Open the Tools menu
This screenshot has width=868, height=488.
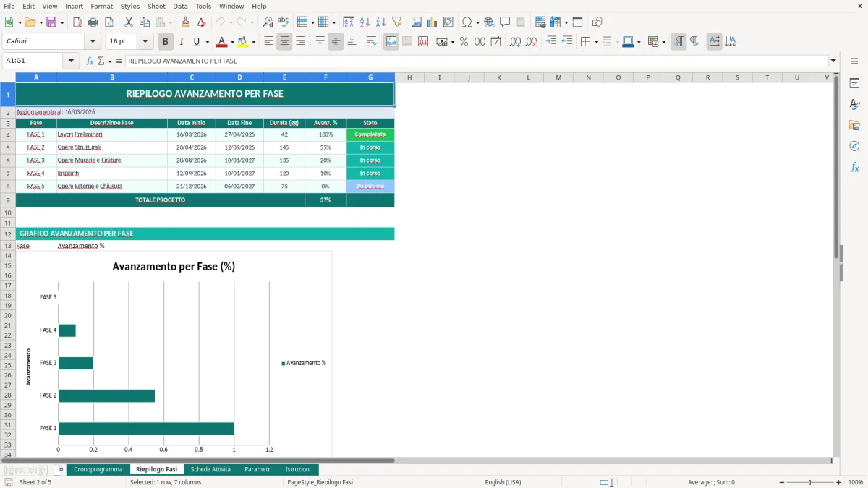coord(203,6)
